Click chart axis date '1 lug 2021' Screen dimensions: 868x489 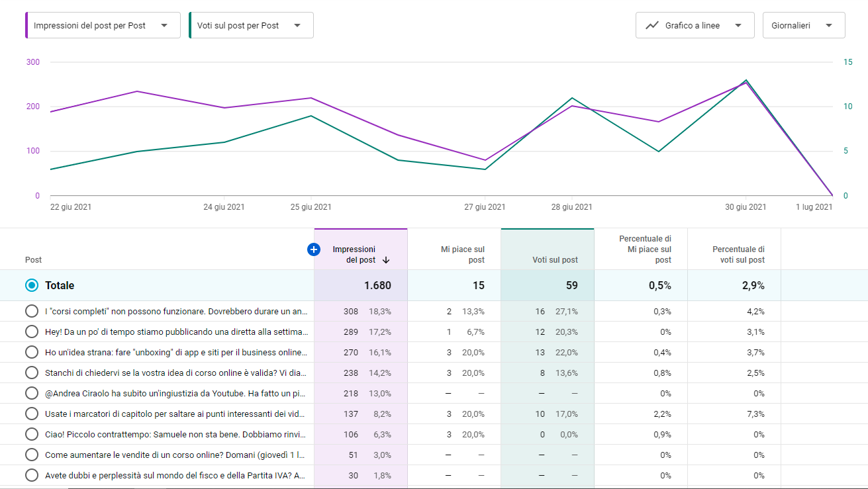[814, 207]
